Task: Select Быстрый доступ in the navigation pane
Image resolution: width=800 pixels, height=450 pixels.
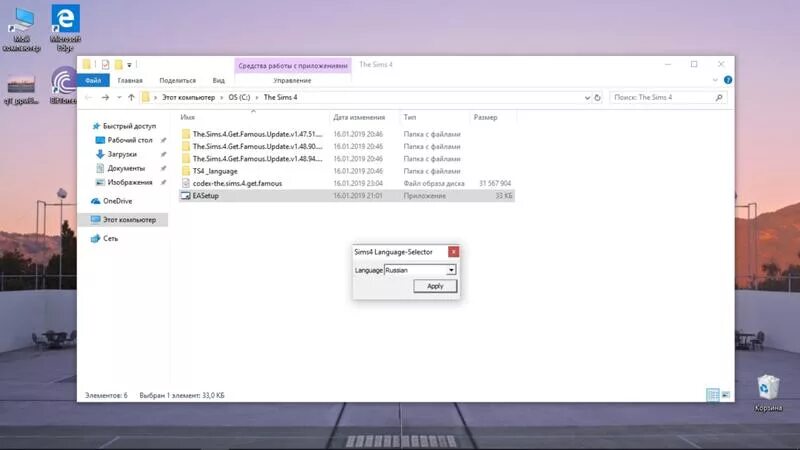Action: tap(129, 126)
